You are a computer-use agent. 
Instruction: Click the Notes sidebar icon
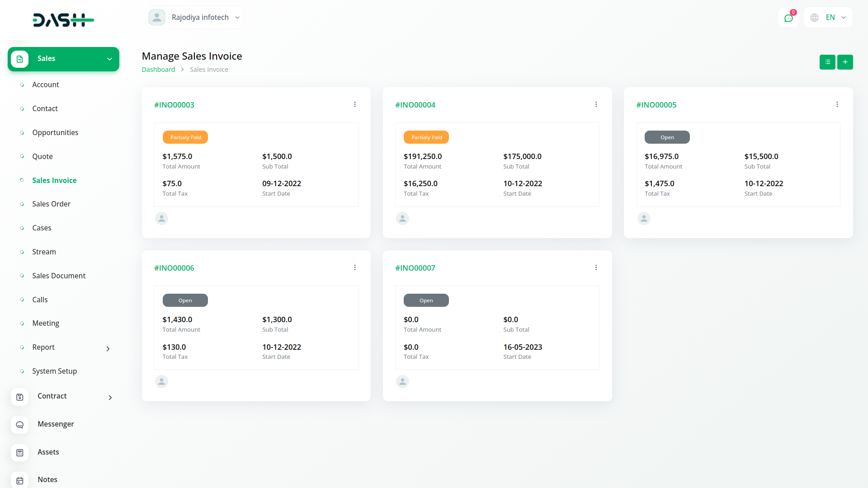20,480
